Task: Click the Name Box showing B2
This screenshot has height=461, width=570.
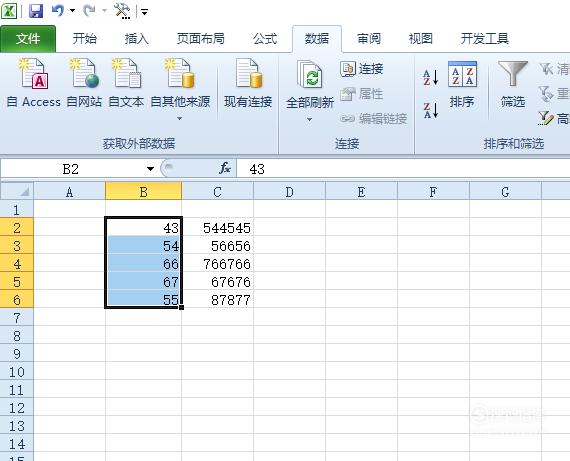Action: 71,169
